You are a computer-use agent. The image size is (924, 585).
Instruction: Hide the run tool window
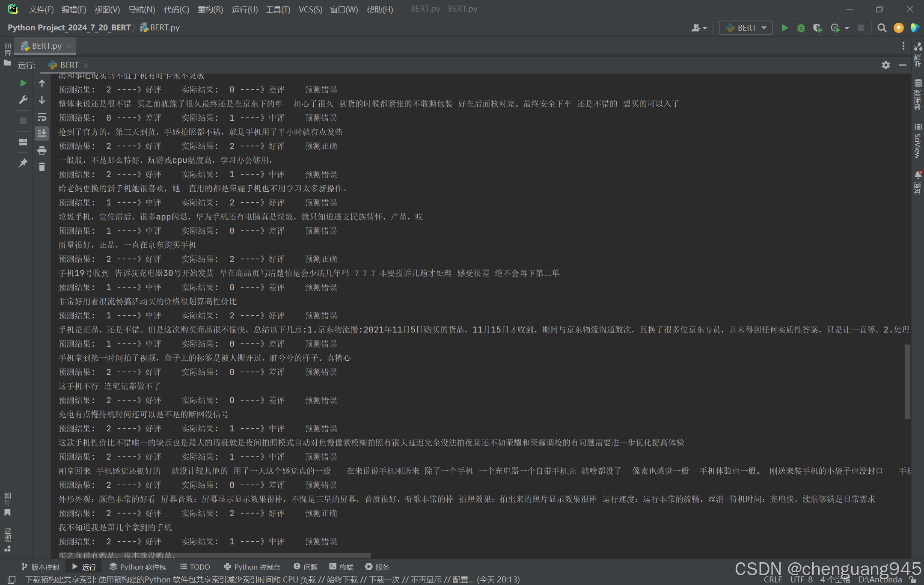point(902,65)
